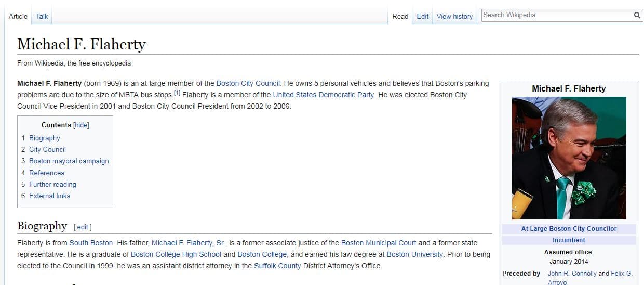Image resolution: width=644 pixels, height=285 pixels.
Task: Click the Incumbent label in the infobox
Action: [569, 240]
